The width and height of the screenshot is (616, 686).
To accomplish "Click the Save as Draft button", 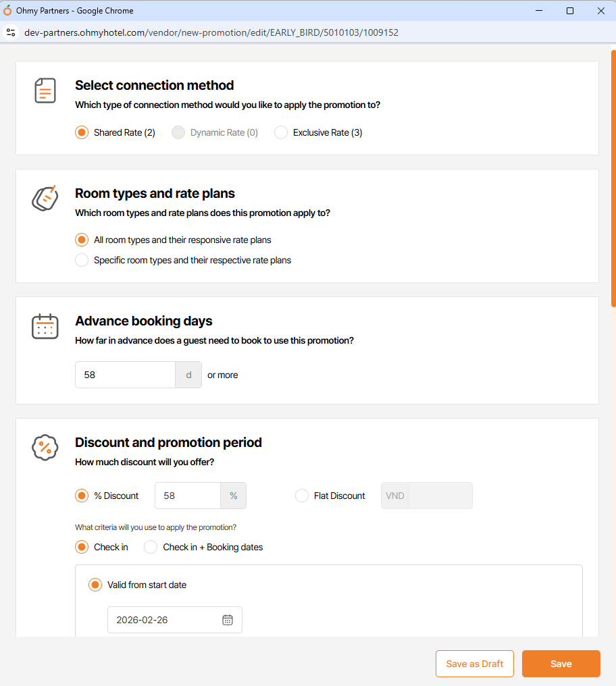I will tap(475, 664).
